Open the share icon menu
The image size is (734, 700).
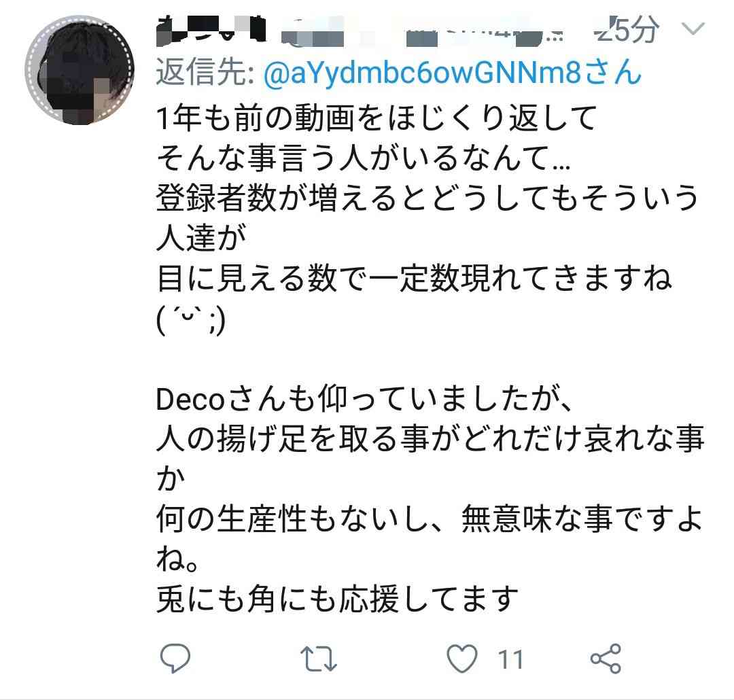606,659
